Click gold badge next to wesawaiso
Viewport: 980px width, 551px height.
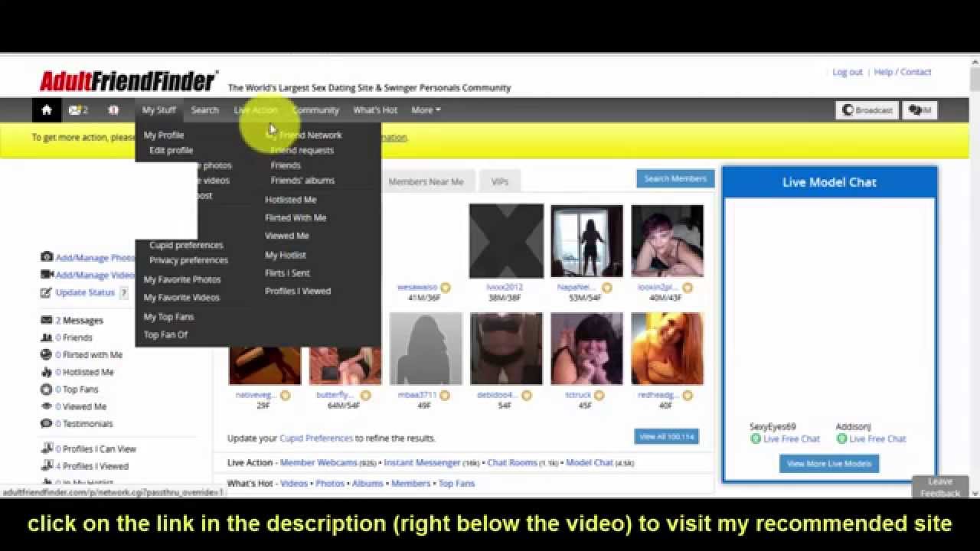click(x=446, y=288)
